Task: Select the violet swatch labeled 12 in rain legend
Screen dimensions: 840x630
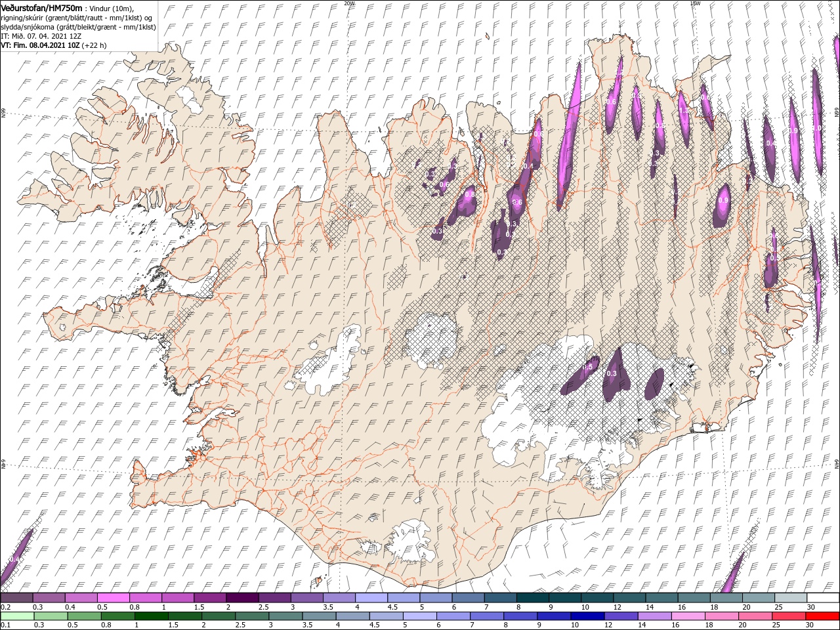Action: [620, 616]
